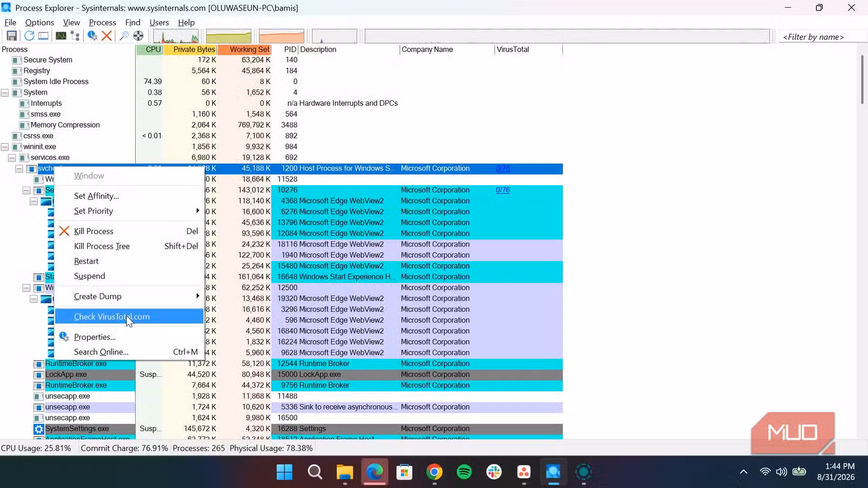Screen dimensions: 868x488
Task: Open Spotify from the taskbar
Action: (464, 472)
